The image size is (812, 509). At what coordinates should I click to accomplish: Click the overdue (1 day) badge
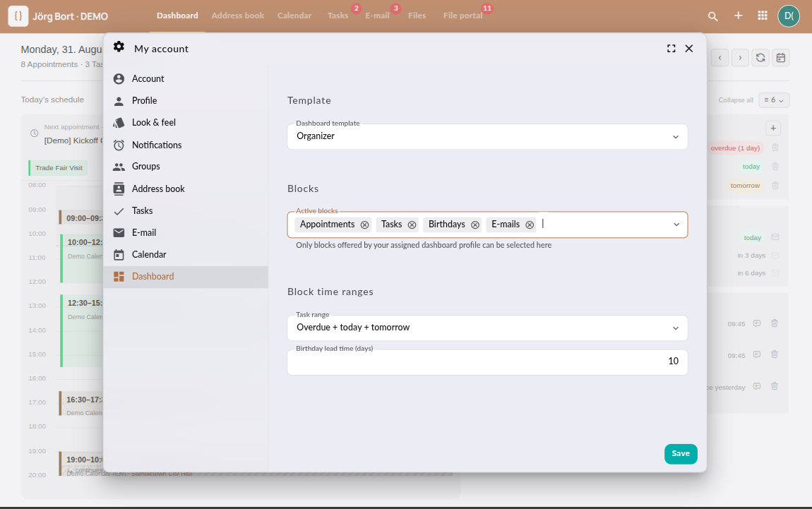point(735,148)
